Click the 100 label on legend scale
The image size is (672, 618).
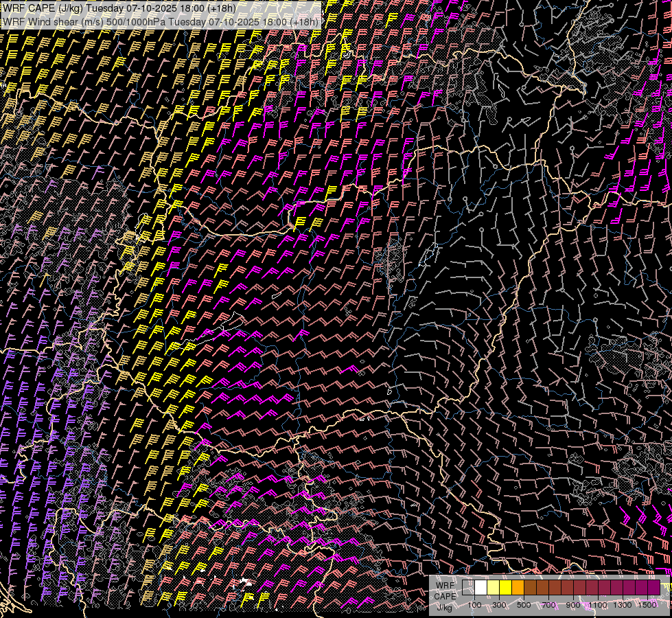tap(474, 605)
